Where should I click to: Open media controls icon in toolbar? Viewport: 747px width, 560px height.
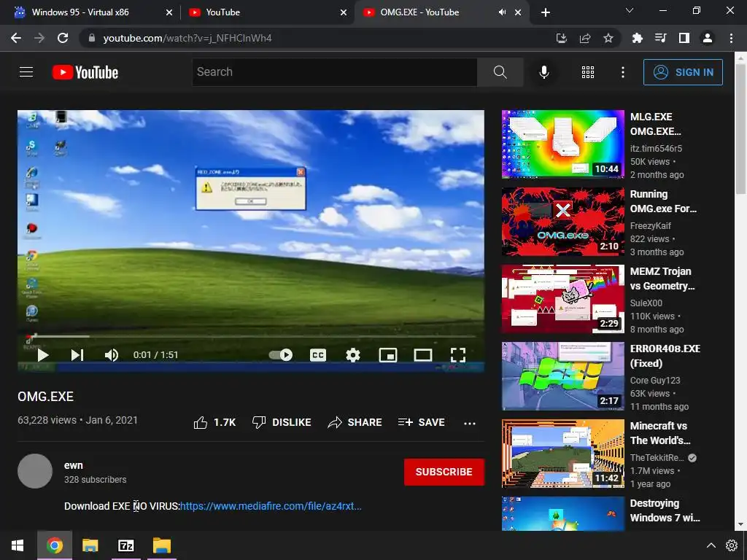[x=661, y=38]
